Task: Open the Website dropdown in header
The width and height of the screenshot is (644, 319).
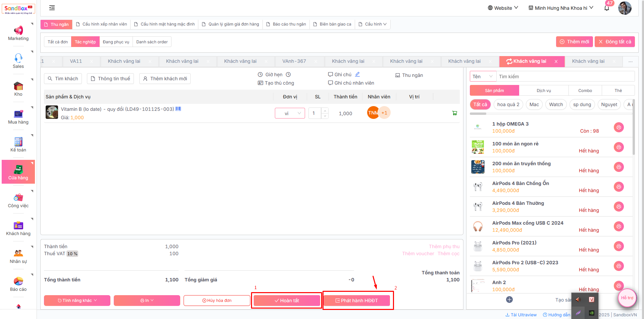Action: click(503, 8)
